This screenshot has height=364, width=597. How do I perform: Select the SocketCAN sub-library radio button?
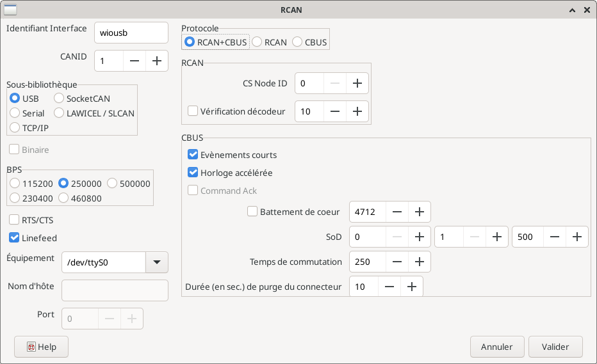tap(59, 99)
